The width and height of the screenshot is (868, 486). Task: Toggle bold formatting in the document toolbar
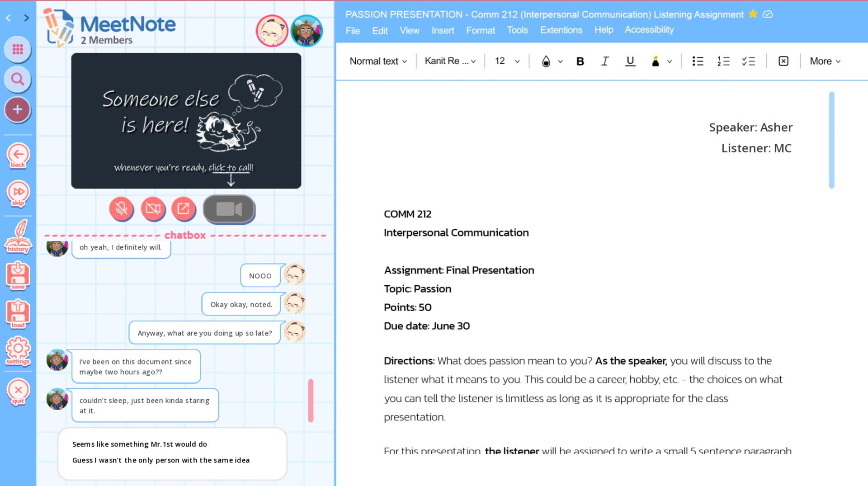580,61
